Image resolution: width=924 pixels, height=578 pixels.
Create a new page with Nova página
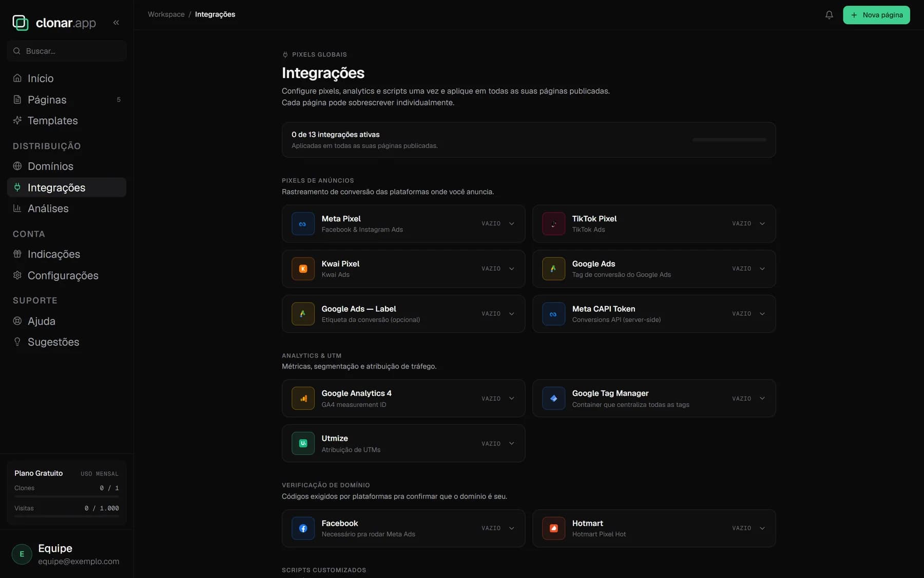[876, 15]
